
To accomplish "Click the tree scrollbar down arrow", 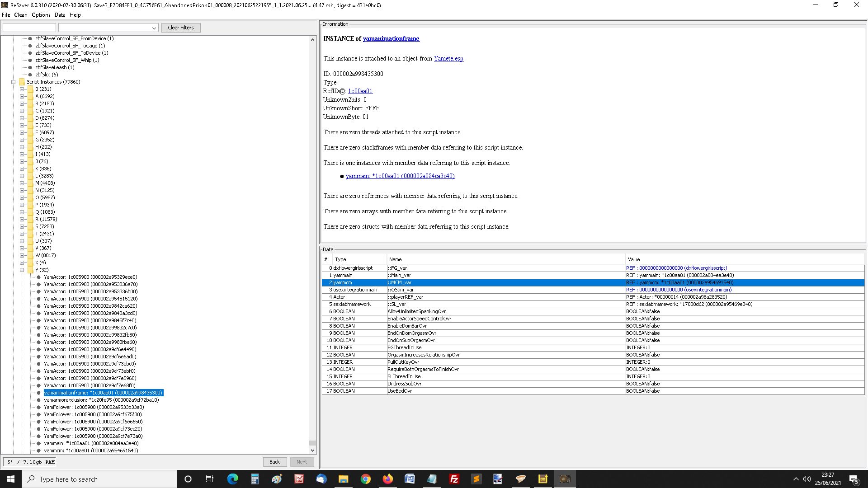I will (312, 450).
